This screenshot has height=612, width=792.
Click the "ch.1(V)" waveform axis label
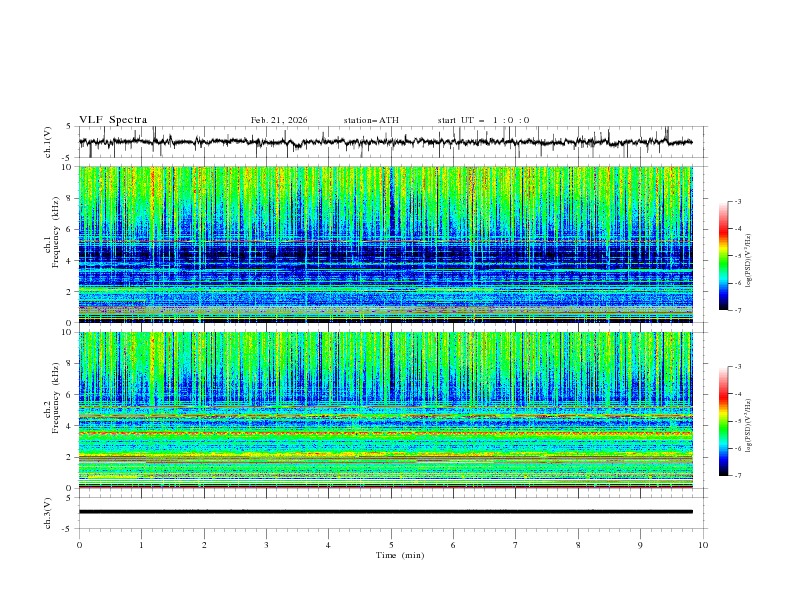48,142
